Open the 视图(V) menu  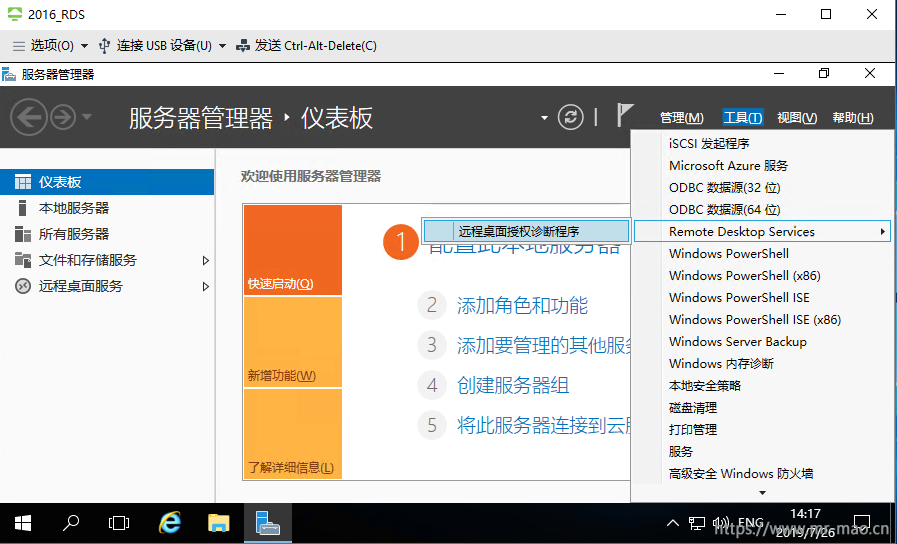797,117
